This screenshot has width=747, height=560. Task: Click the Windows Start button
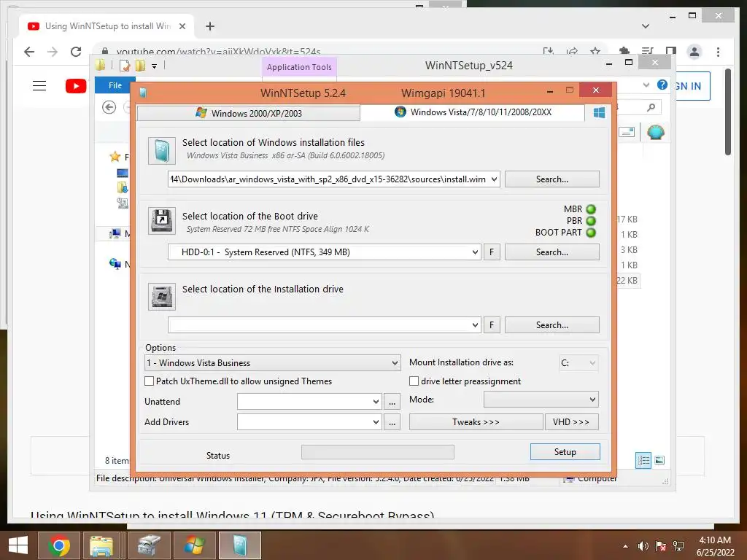click(18, 545)
